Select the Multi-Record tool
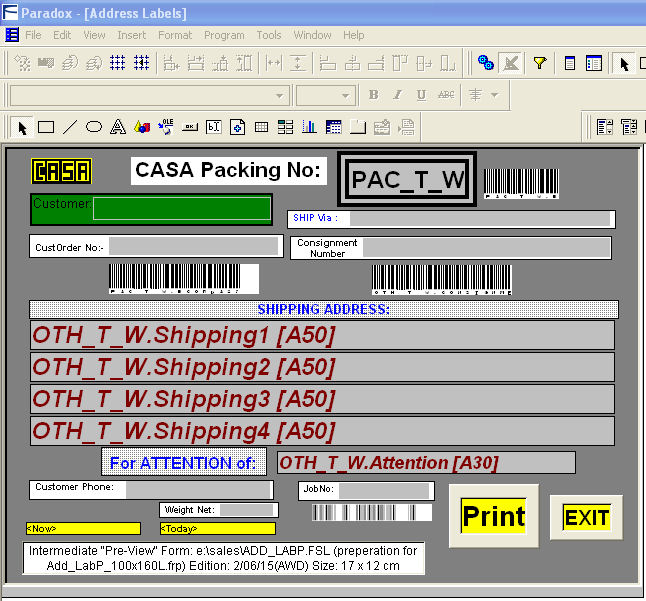This screenshot has height=601, width=646. pyautogui.click(x=285, y=127)
